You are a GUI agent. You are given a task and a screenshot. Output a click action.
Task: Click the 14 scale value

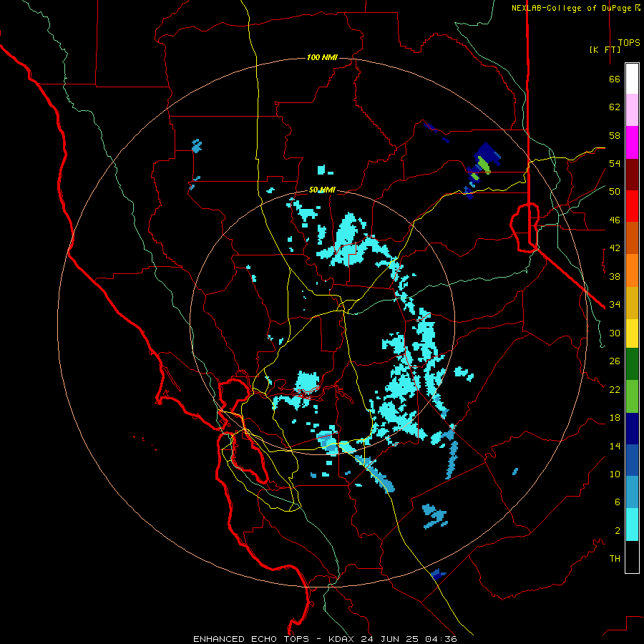pyautogui.click(x=615, y=446)
